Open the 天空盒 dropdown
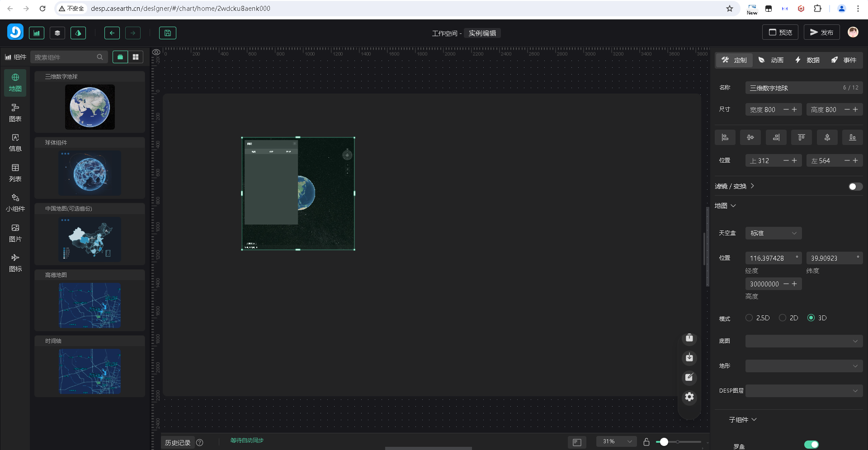868x450 pixels. pos(773,233)
